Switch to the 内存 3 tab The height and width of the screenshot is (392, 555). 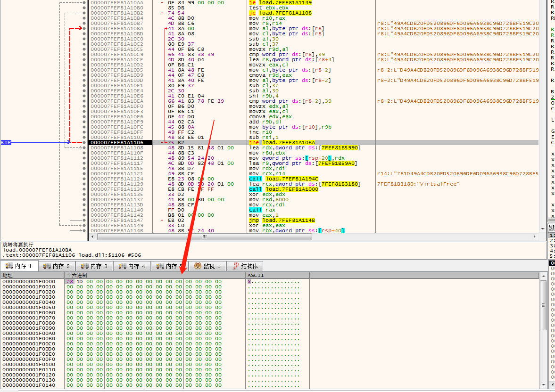(94, 266)
